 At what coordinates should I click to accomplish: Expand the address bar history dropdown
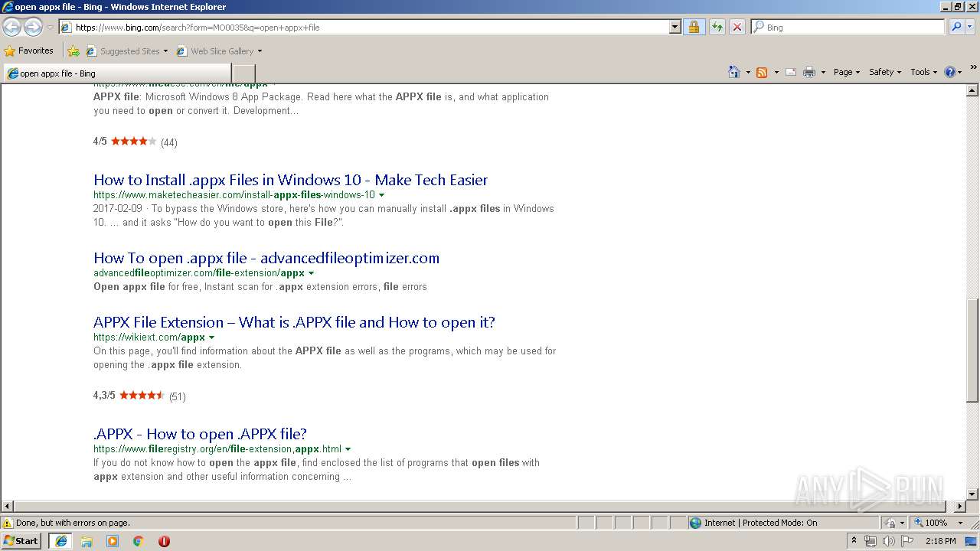[x=675, y=27]
